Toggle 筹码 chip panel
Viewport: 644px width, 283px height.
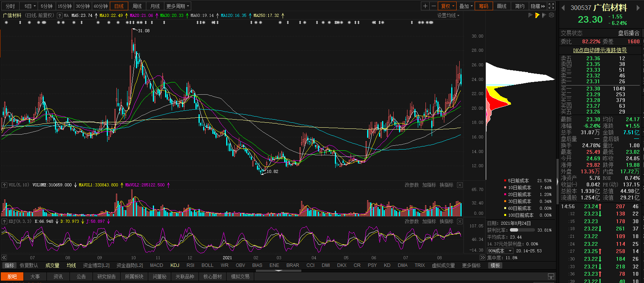(x=483, y=6)
